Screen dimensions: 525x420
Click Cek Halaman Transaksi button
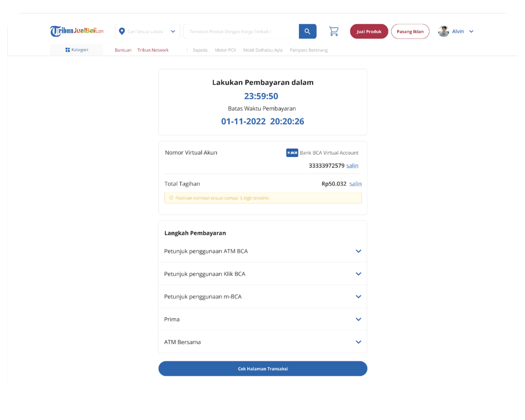coord(263,369)
